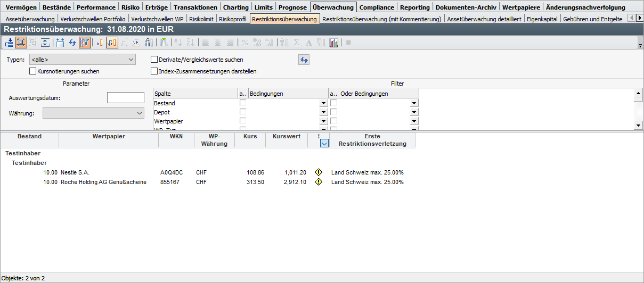The image size is (644, 283).
Task: Click the refresh arrows icon in toolbar
Action: 72,43
